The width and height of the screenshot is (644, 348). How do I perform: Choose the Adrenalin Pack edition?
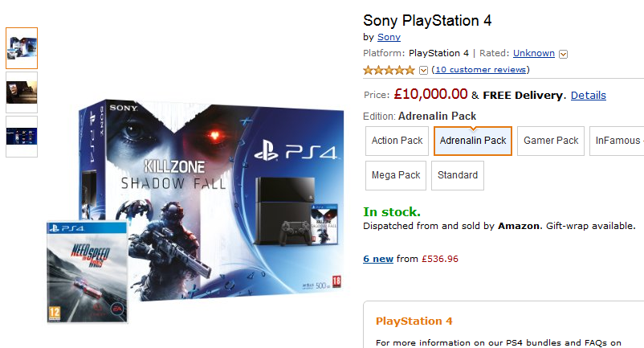(x=473, y=141)
